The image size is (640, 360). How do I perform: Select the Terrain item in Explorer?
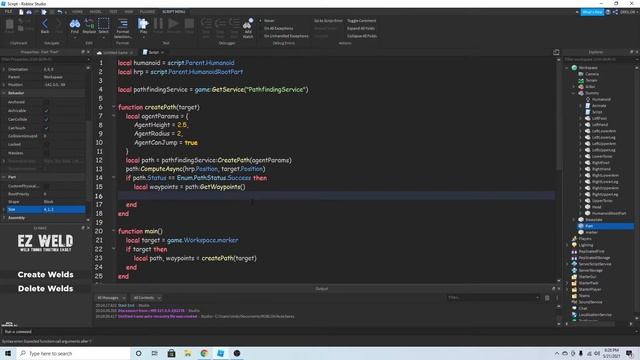point(588,80)
